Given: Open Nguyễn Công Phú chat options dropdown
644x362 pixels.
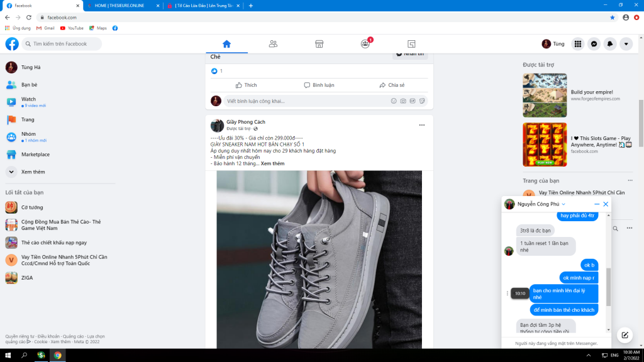Looking at the screenshot, I should [563, 204].
